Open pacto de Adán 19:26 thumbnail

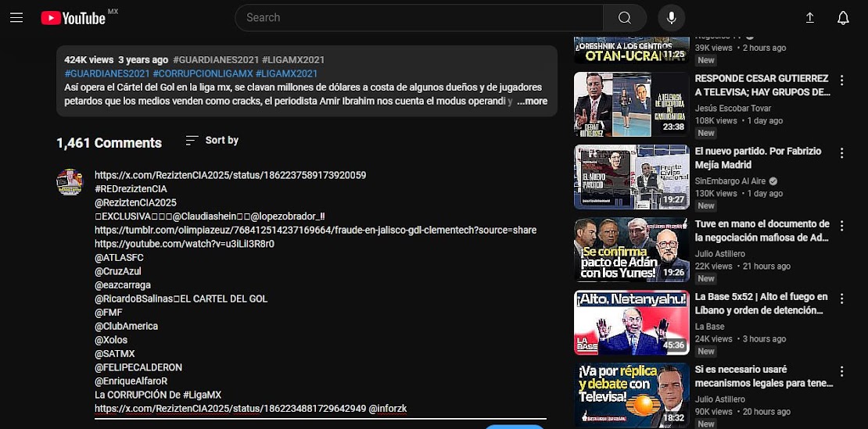632,250
